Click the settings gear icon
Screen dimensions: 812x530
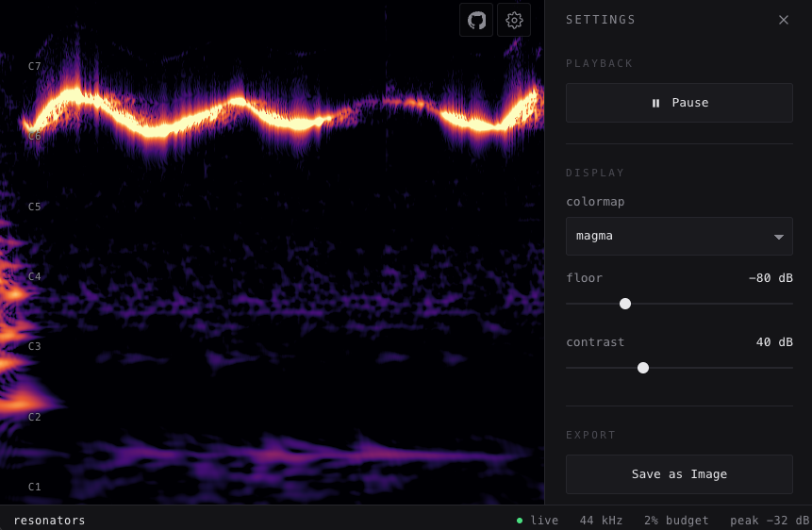click(514, 20)
